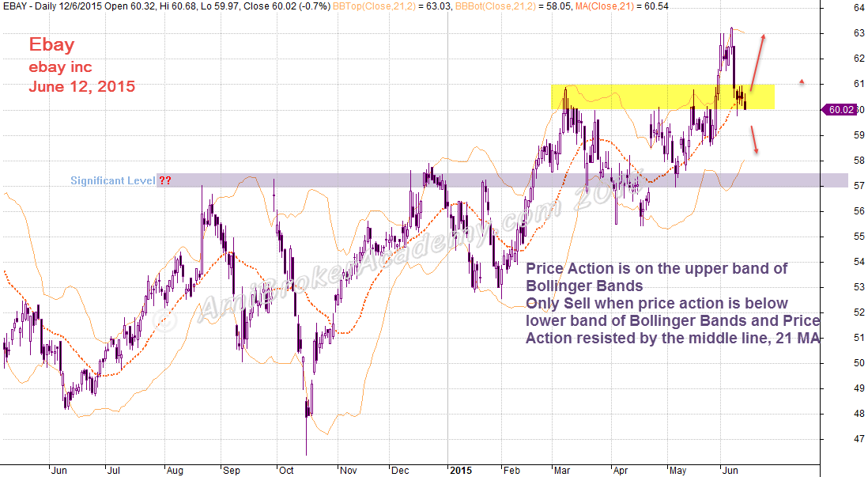Click the 51 price axis label
This screenshot has height=477, width=868.
point(859,338)
